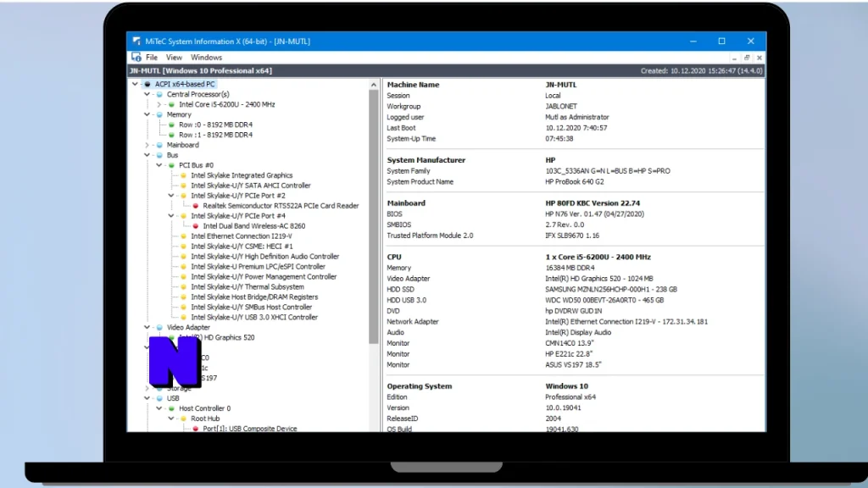This screenshot has width=868, height=488.
Task: Select Port[1]: USB Composite Device item
Action: 250,428
